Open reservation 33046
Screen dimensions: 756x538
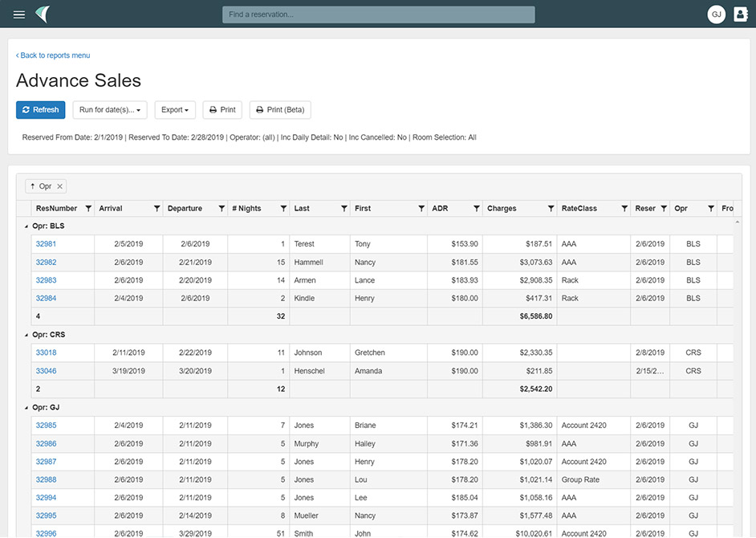46,371
